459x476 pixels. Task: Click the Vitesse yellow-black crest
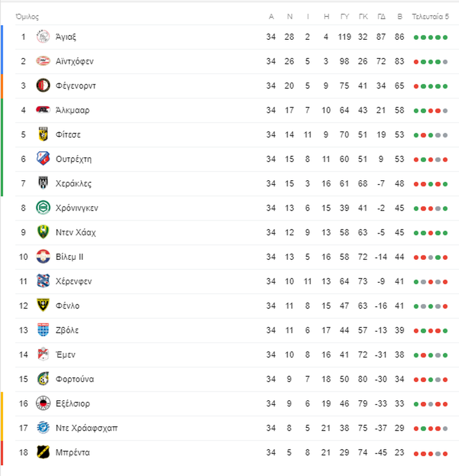[43, 134]
